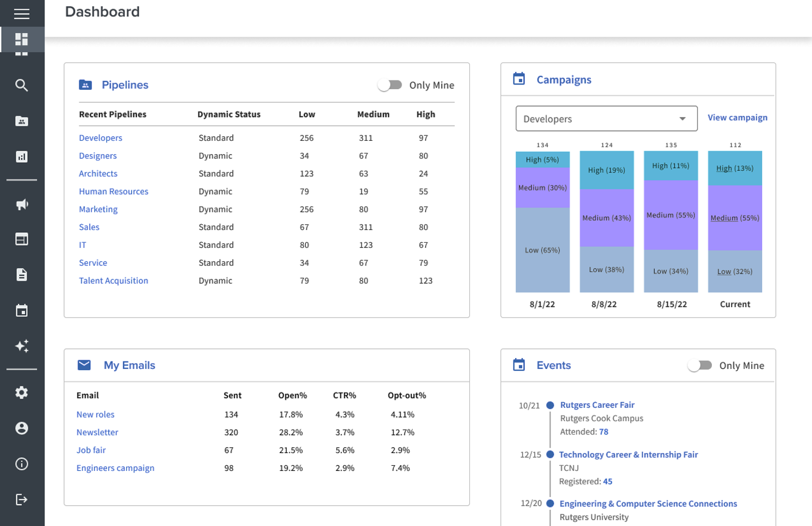Screen dimensions: 812x526
Task: Open the Developers campaign dropdown
Action: (606, 118)
